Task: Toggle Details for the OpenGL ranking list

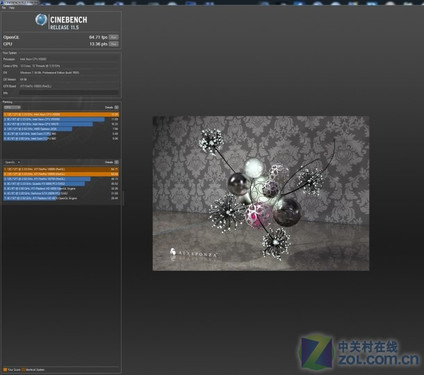Action: [x=116, y=162]
